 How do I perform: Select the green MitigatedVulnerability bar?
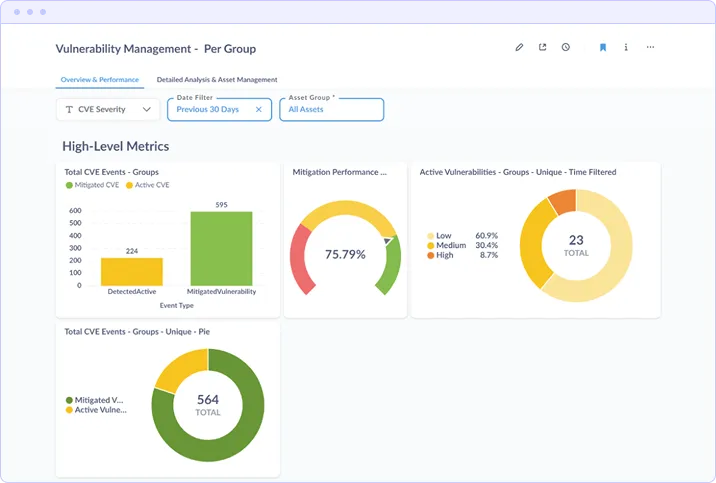221,248
